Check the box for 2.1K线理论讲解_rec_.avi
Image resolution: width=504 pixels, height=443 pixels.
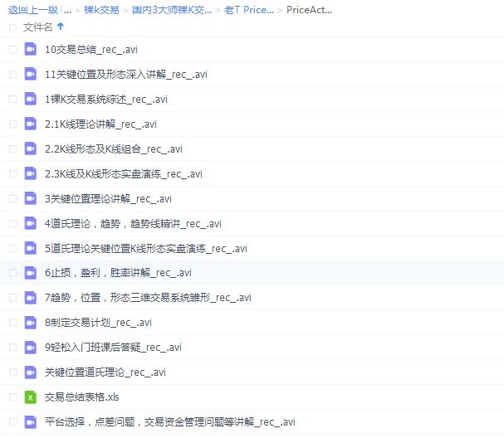(12, 124)
